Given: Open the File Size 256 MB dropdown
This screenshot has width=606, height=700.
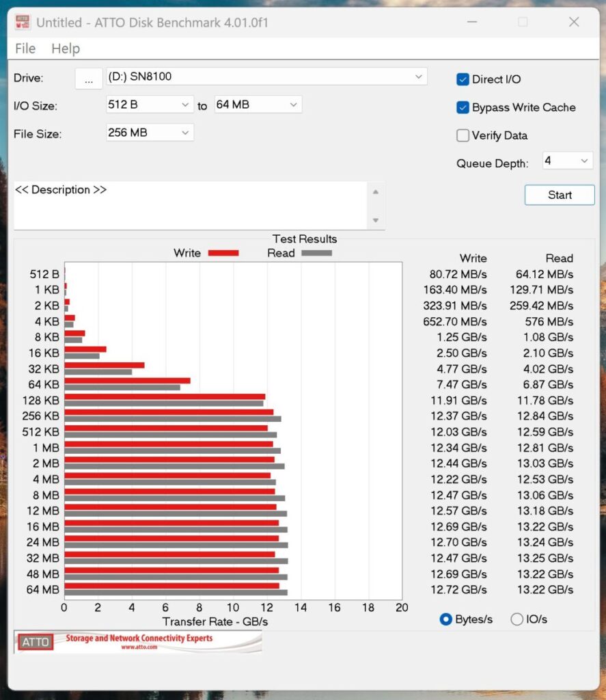Looking at the screenshot, I should click(x=150, y=133).
